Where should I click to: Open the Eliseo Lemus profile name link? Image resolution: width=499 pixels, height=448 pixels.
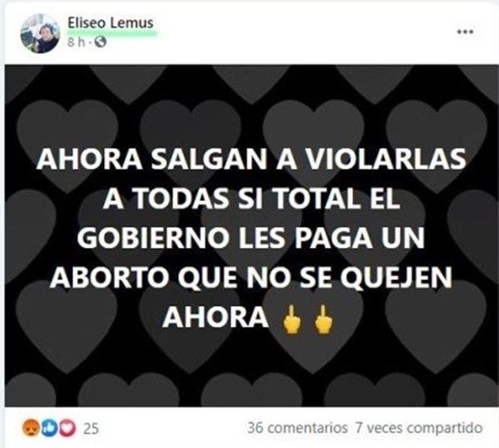click(x=111, y=23)
